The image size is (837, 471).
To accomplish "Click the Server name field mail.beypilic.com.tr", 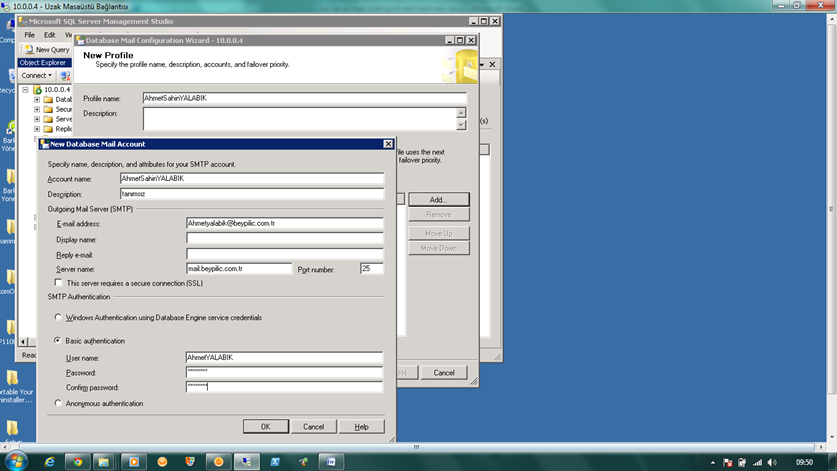I will click(239, 269).
